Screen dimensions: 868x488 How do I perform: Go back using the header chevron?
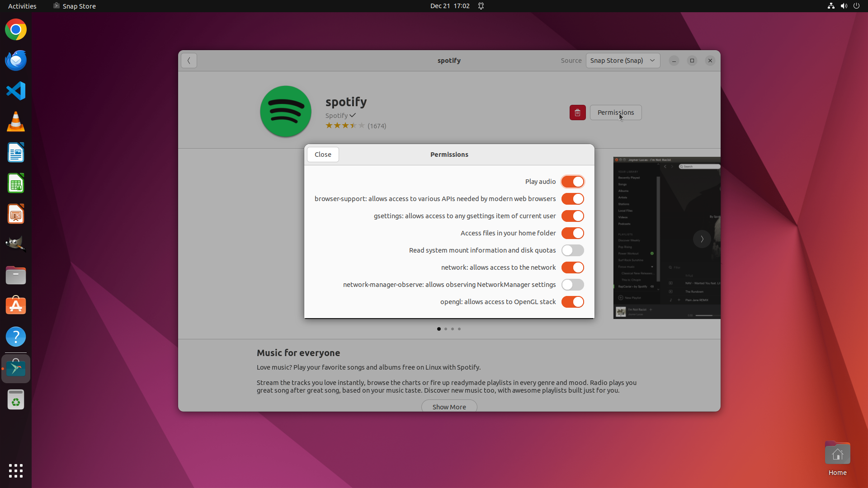point(189,61)
